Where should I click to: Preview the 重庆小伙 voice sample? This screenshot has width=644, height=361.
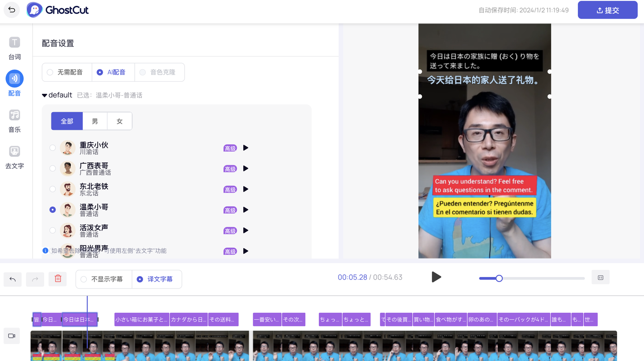tap(246, 148)
